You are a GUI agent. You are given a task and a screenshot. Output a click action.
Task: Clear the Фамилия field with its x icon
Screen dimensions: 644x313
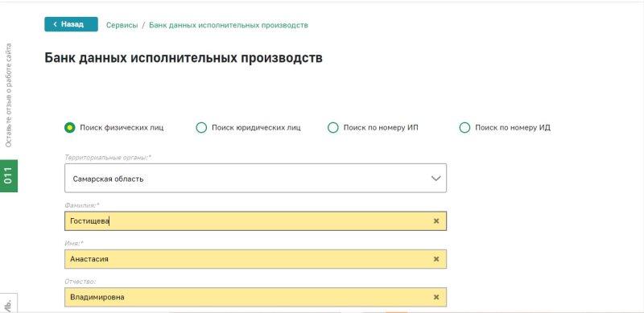(x=436, y=221)
